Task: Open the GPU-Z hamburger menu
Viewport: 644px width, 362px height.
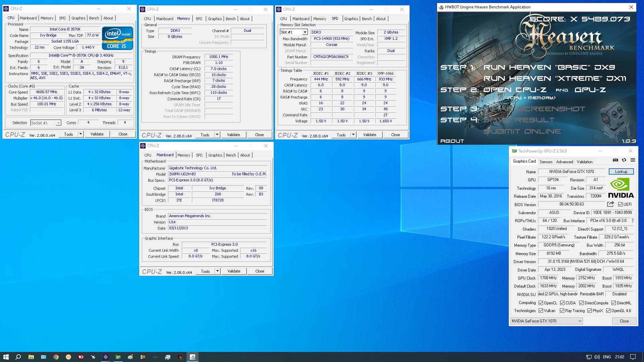Action: (x=633, y=160)
